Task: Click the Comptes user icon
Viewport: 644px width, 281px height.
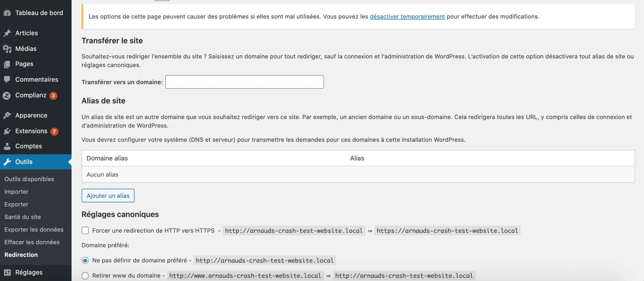Action: 7,146
